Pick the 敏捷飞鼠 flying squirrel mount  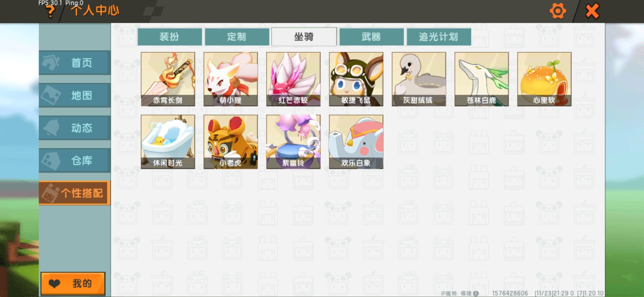coord(356,79)
